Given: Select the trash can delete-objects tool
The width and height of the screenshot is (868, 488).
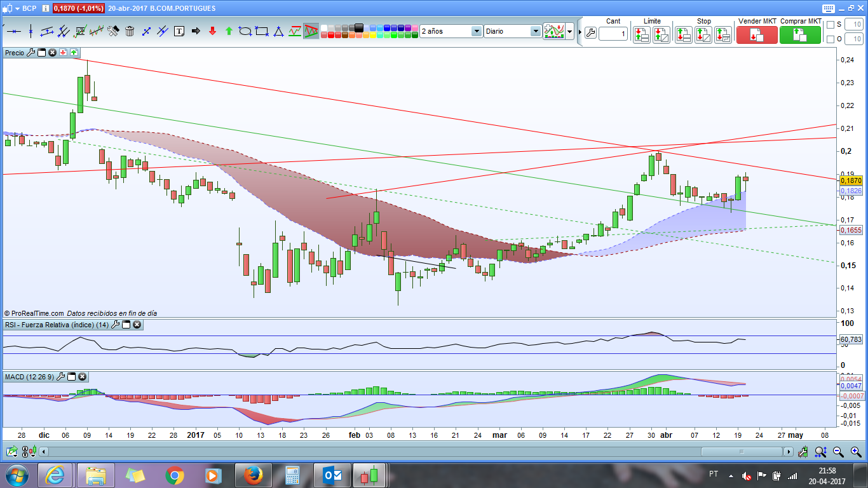Looking at the screenshot, I should 130,30.
